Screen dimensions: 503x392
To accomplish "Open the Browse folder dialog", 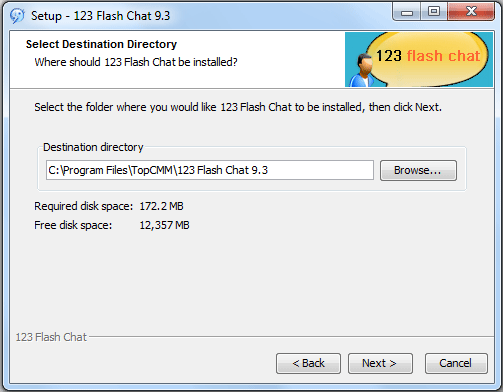I will click(418, 170).
